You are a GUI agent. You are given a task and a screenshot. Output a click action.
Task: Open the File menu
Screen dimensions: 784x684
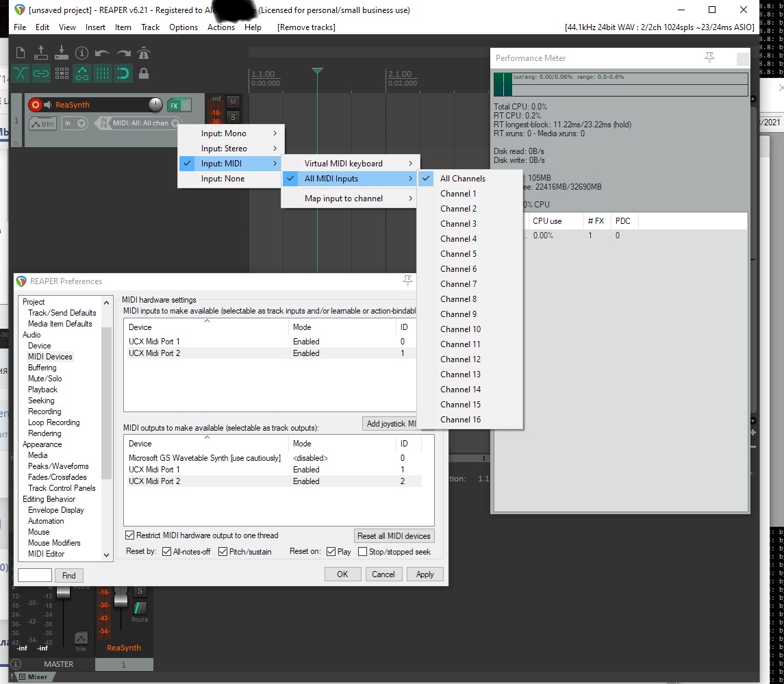click(x=20, y=27)
